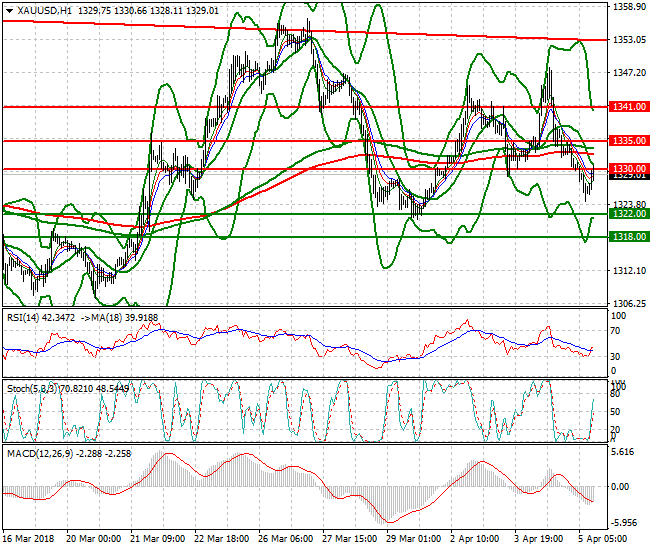This screenshot has width=650, height=550.
Task: Select the 1341.00 resistance level label
Action: coord(625,106)
